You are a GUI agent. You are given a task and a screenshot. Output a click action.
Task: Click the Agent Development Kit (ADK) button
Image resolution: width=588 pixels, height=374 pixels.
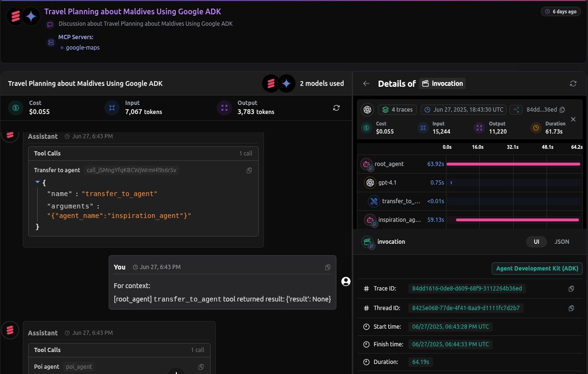click(x=537, y=269)
